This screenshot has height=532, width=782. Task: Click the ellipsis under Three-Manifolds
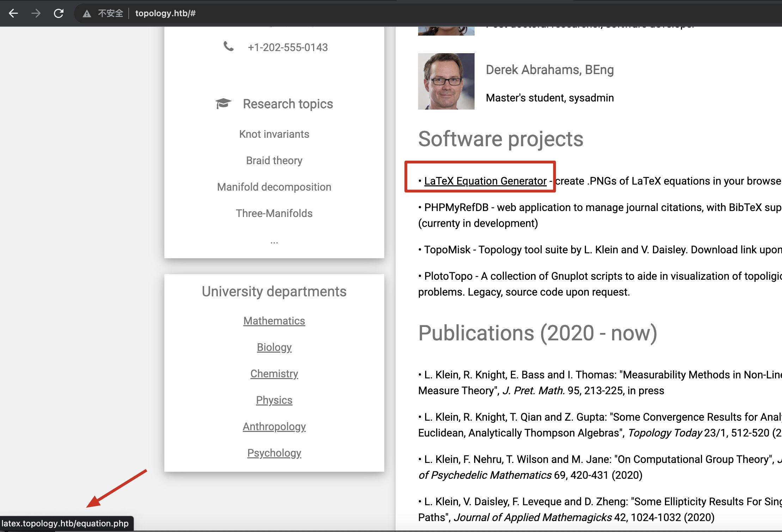[x=274, y=241]
